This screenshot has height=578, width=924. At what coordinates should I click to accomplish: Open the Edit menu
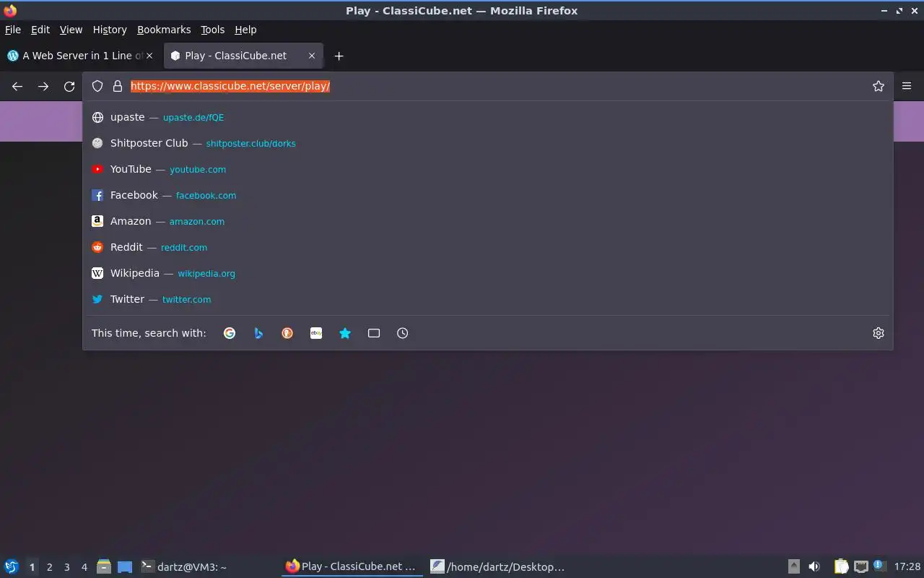point(40,30)
